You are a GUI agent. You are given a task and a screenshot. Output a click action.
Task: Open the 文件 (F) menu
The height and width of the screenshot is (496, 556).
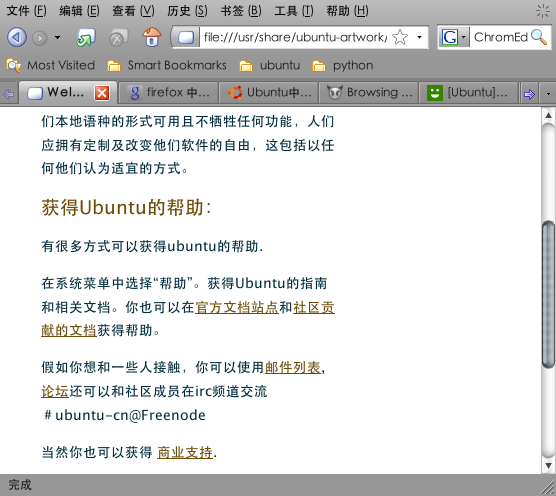click(x=27, y=11)
